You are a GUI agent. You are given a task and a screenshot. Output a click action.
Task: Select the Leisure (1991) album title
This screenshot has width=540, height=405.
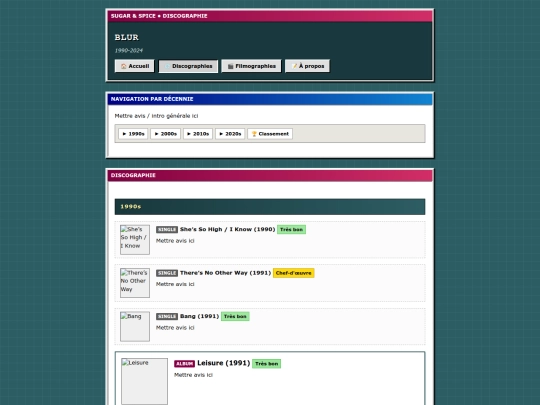224,363
